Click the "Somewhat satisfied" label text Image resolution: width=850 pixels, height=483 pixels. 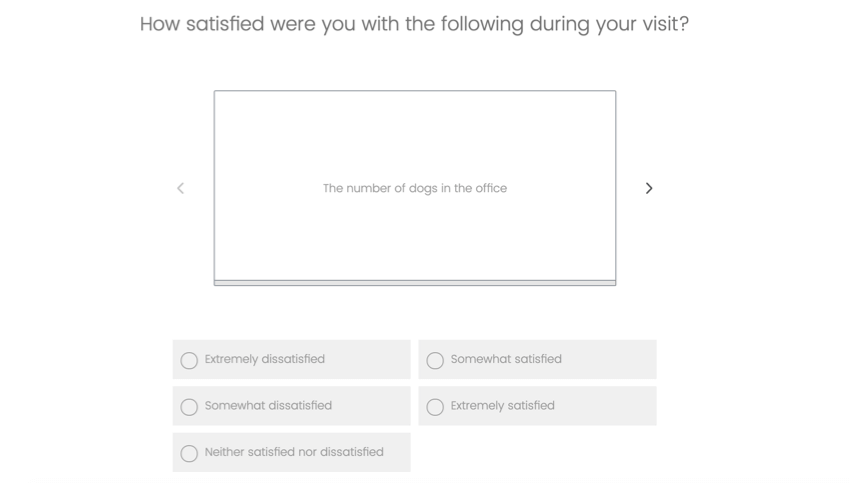(x=506, y=359)
